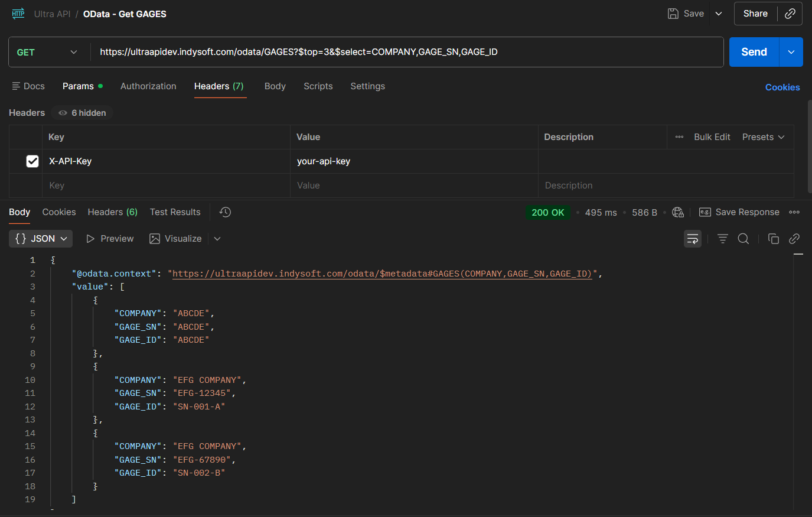Click the empty Key input field

click(x=166, y=186)
